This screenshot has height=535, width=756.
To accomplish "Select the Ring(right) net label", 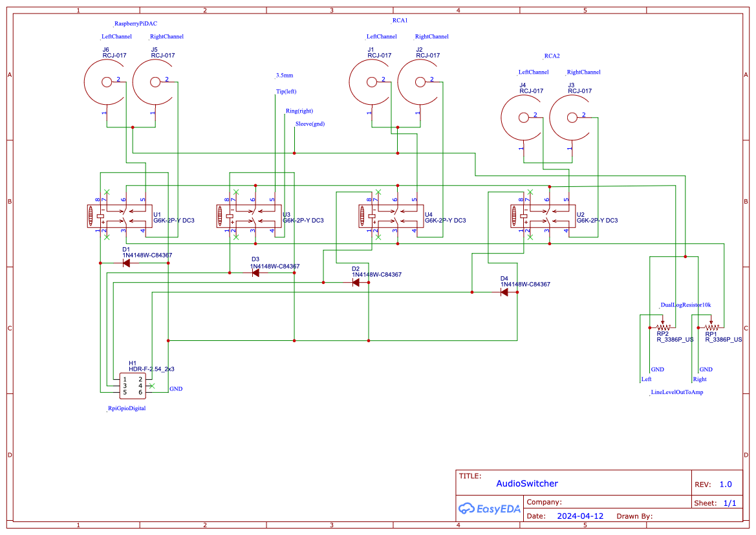I will pyautogui.click(x=299, y=111).
